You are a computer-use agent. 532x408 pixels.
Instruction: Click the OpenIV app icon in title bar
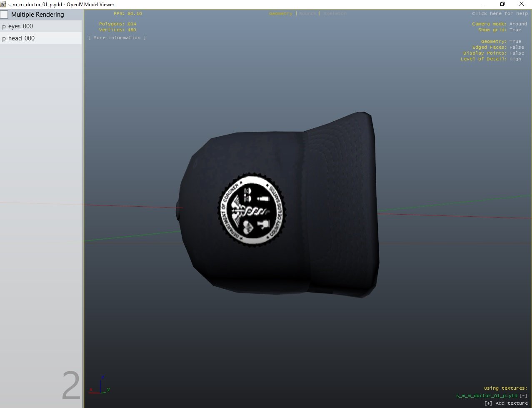point(3,4)
